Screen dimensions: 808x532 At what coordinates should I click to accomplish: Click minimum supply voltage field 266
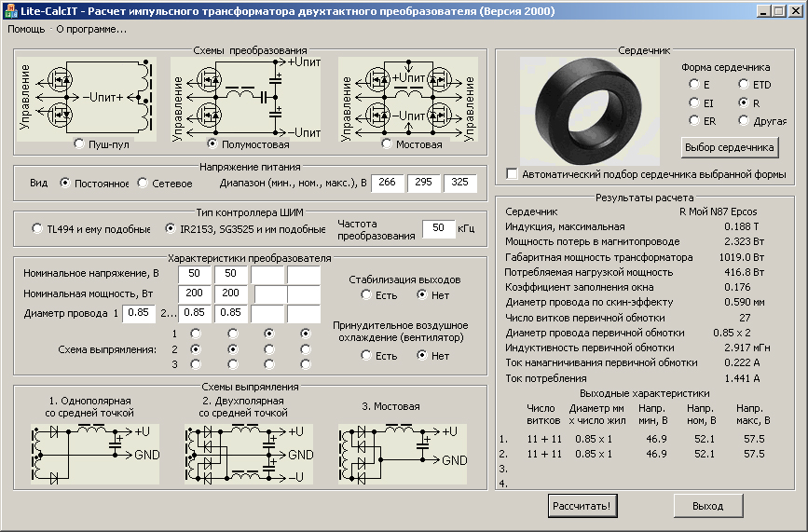(x=387, y=183)
